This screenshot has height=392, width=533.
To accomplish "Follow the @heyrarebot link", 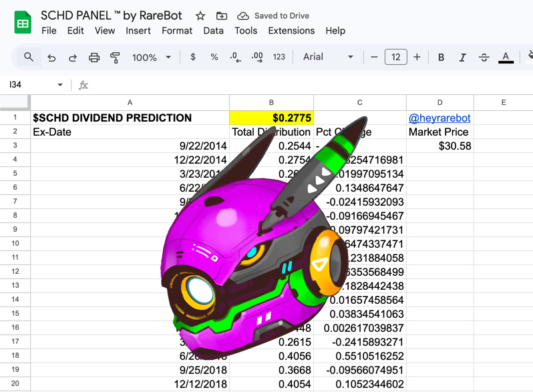I will pos(439,118).
